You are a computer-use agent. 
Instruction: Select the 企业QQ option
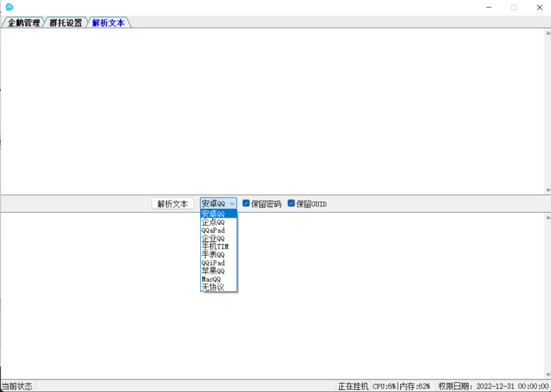tap(218, 238)
